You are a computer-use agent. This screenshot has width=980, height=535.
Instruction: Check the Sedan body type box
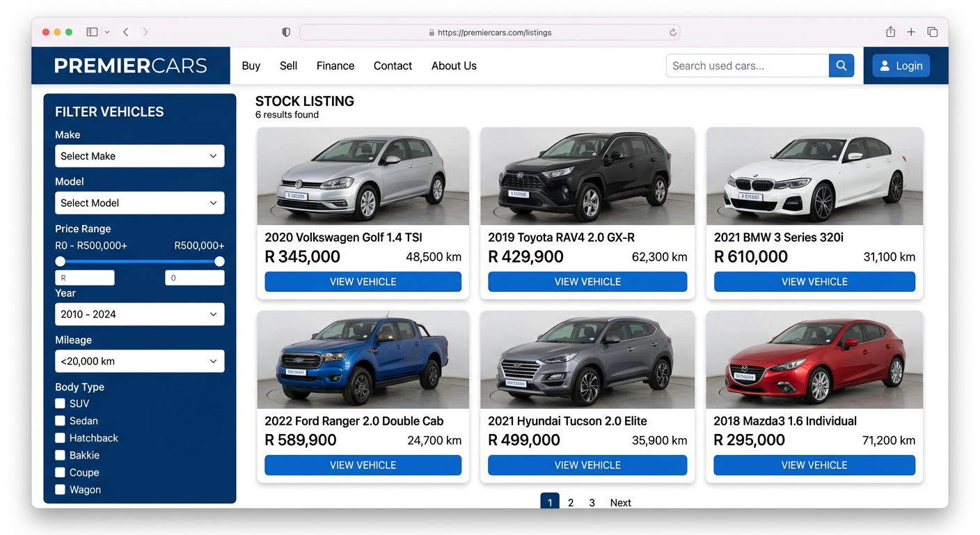tap(61, 421)
